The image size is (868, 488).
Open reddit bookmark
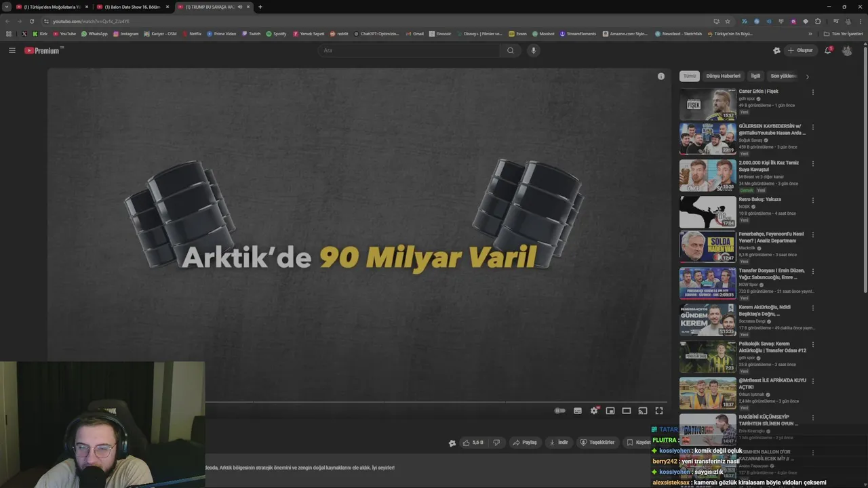339,33
